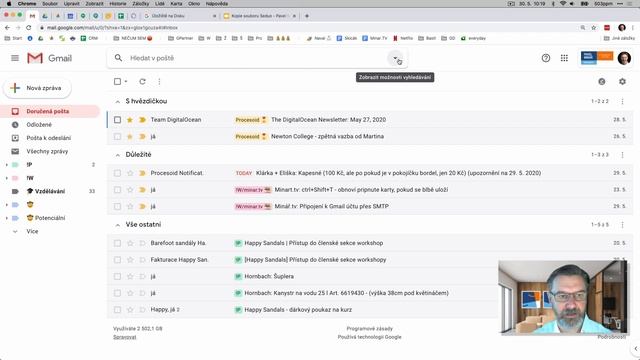Select the Newton College message checkbox

118,136
